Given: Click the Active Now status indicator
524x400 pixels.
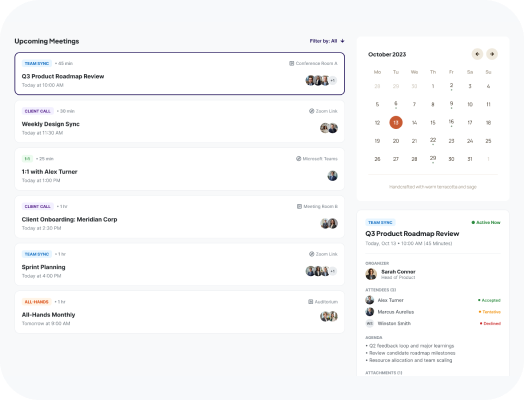Looking at the screenshot, I should click(486, 223).
